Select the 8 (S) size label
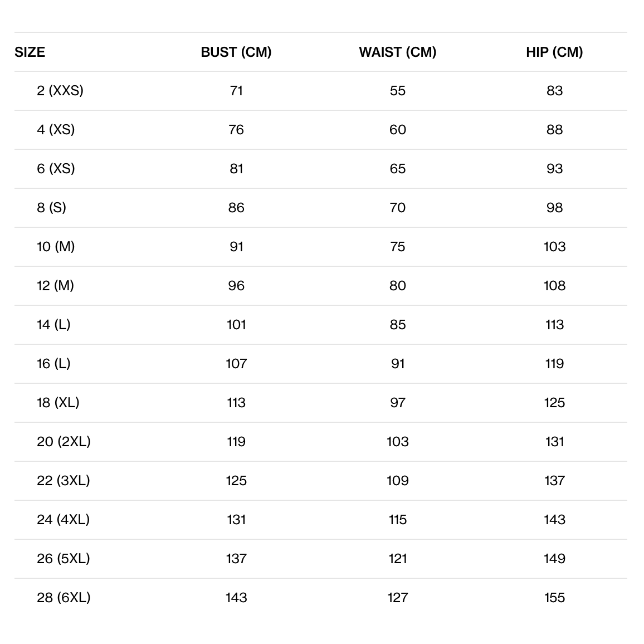 click(x=51, y=207)
